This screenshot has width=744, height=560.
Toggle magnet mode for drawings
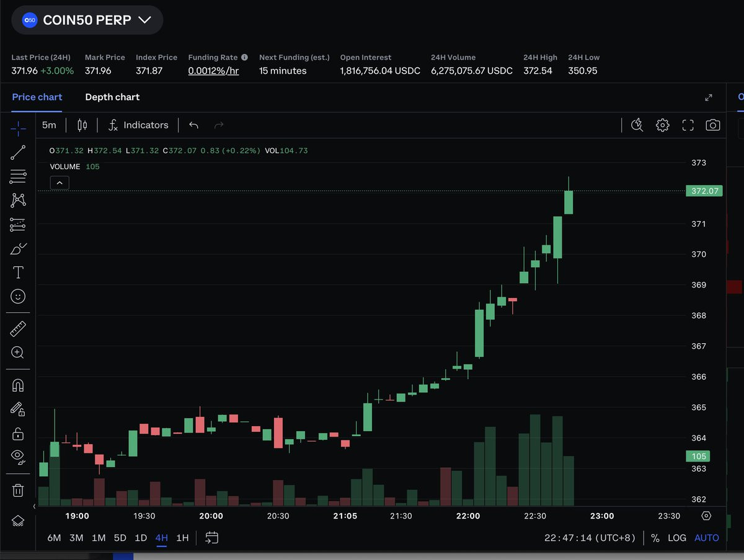pos(18,385)
